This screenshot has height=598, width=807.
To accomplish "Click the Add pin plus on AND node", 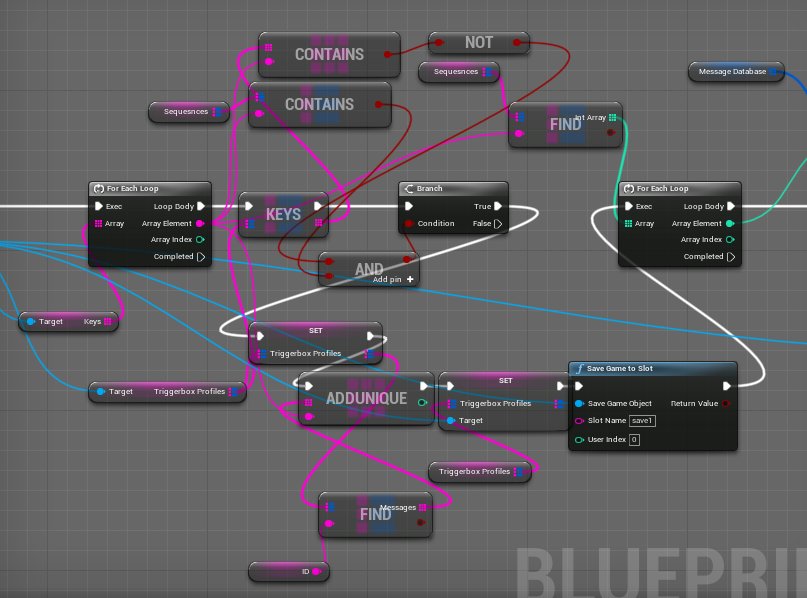I will [x=410, y=279].
